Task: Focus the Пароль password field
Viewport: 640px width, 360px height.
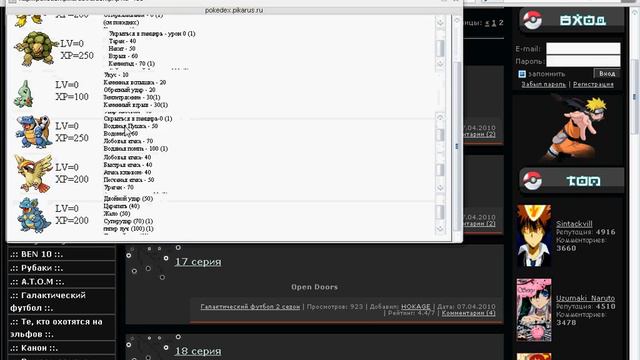Action: (583, 61)
